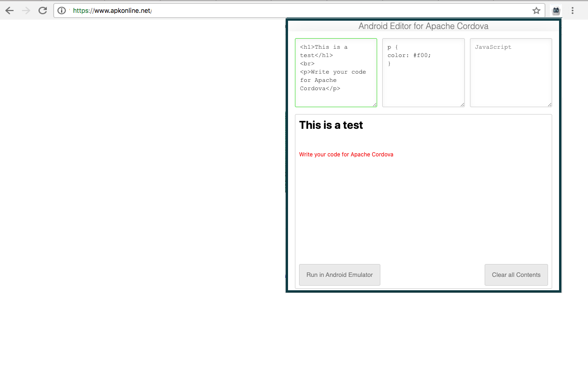Click inside the HTML code text area

pos(336,73)
